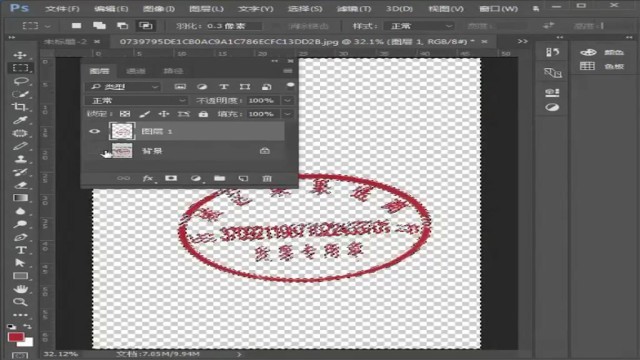Screen dimensions: 640x360
Task: Switch to the 通道 channels tab
Action: coord(136,71)
